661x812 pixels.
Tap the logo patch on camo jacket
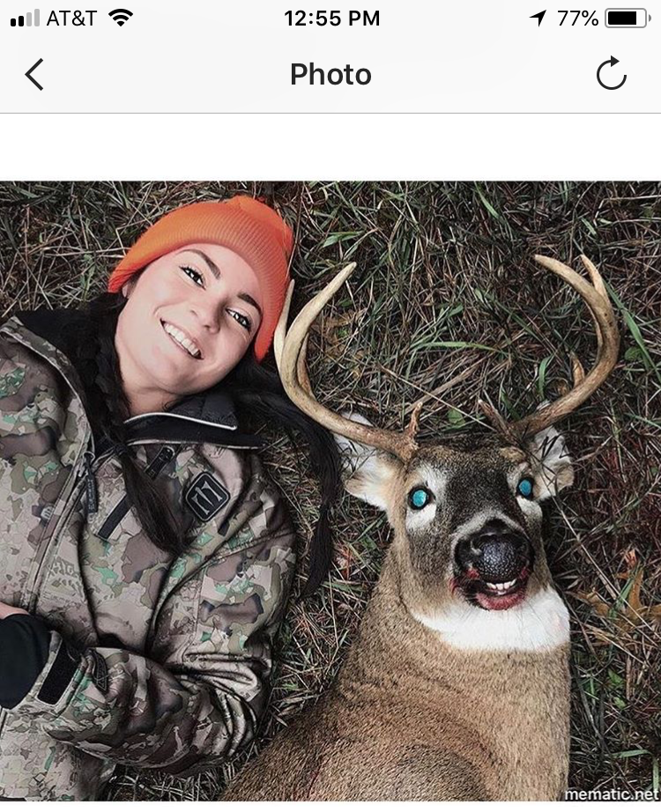(207, 497)
